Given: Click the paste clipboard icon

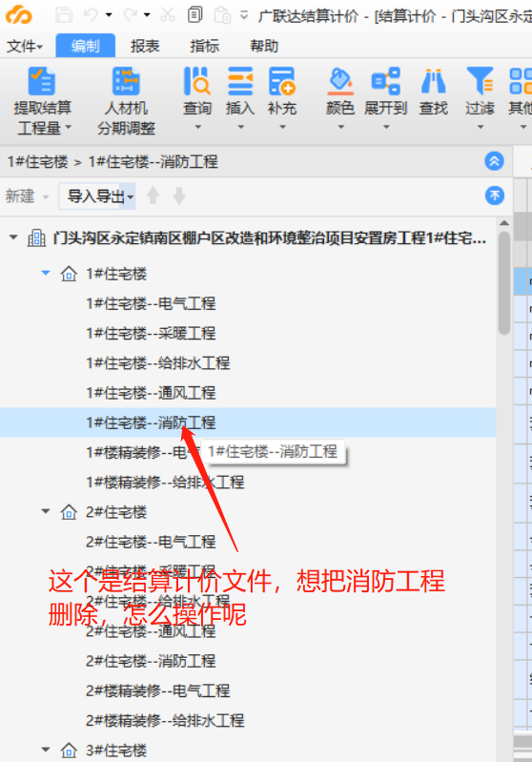Looking at the screenshot, I should click(x=222, y=15).
